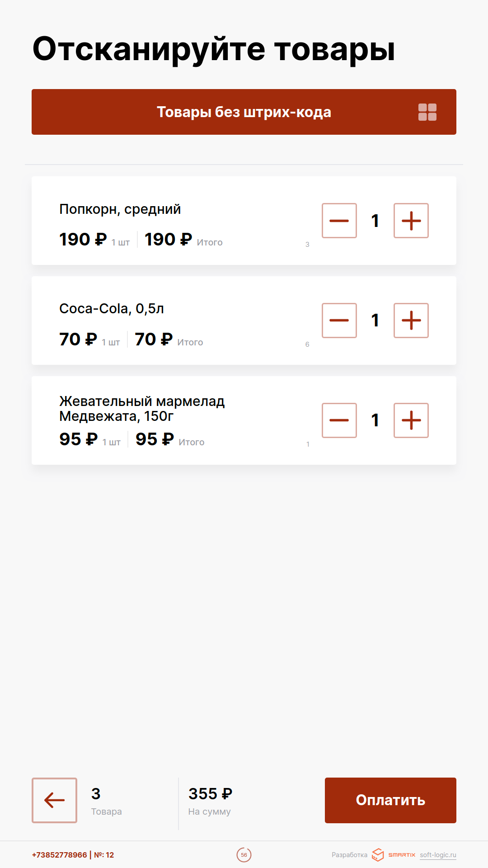Tap the 3 Товара item count
The image size is (488, 868).
[106, 800]
